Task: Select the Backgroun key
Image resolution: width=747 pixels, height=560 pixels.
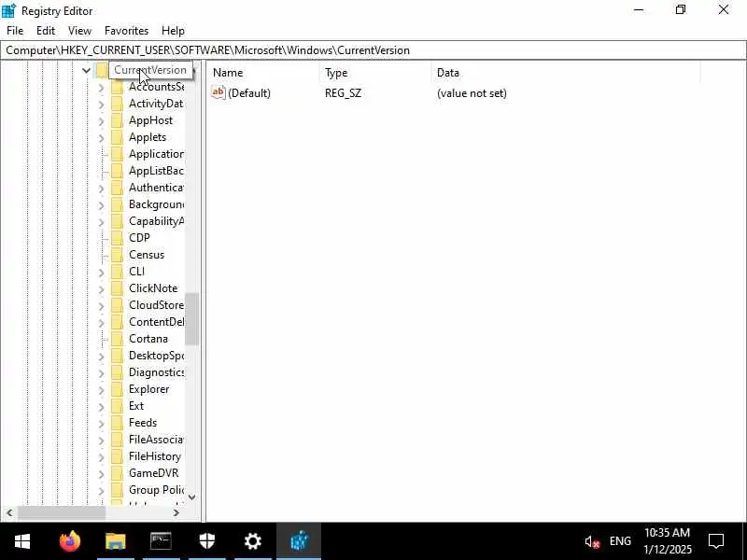Action: [156, 204]
